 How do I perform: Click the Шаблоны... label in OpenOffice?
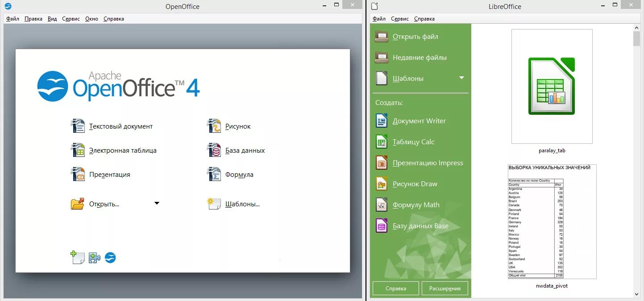242,204
